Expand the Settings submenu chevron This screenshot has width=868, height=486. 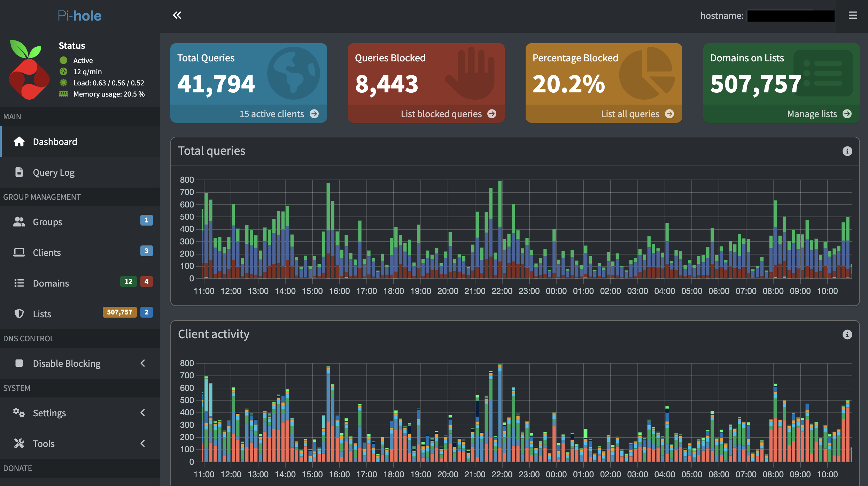pos(143,413)
